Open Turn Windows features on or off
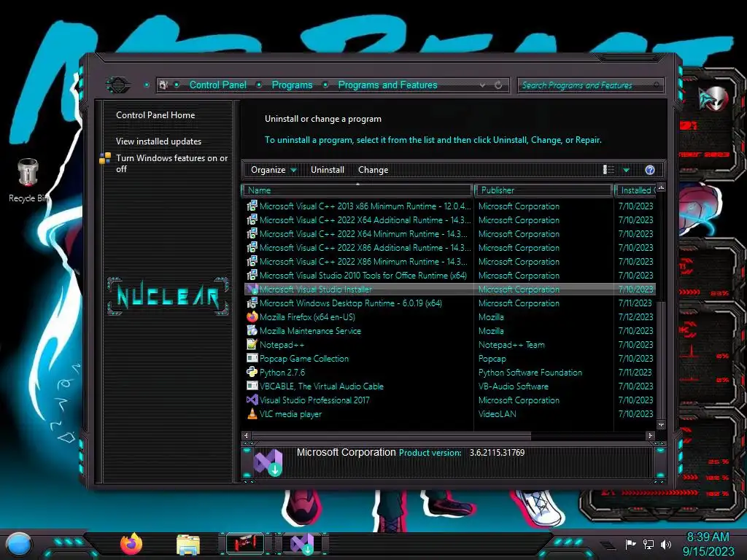 (172, 163)
